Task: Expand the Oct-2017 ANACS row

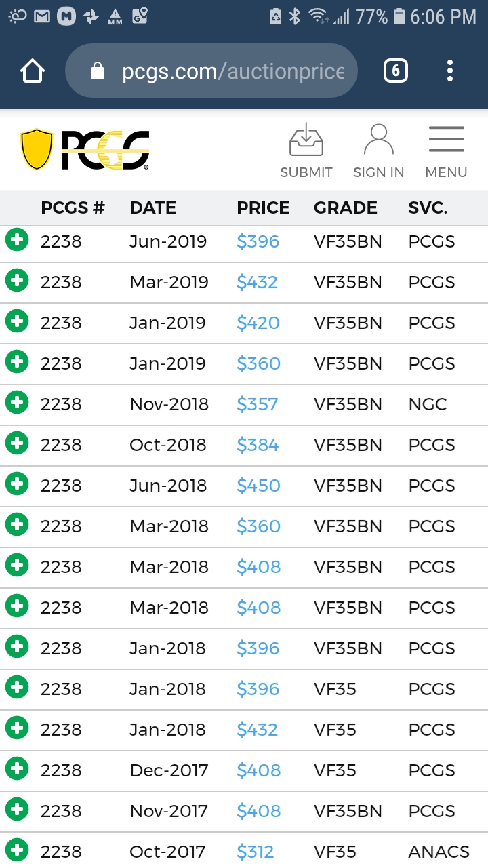Action: (17, 850)
